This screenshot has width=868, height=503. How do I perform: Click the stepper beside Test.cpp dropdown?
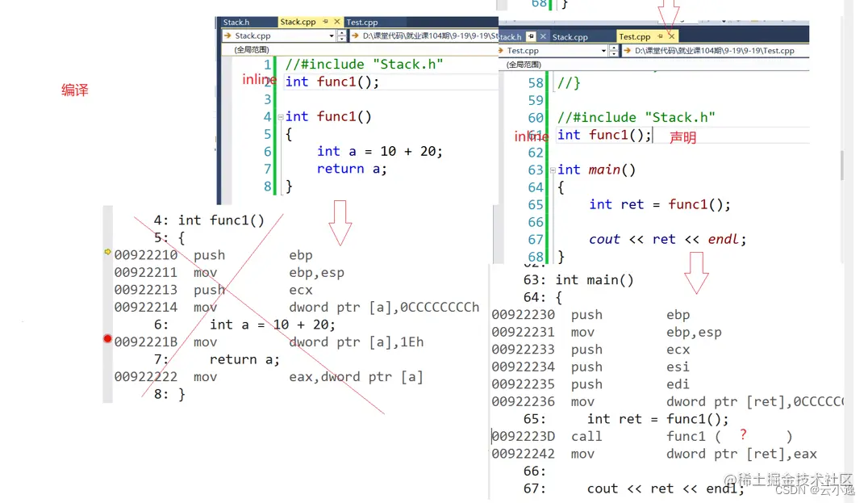[613, 50]
